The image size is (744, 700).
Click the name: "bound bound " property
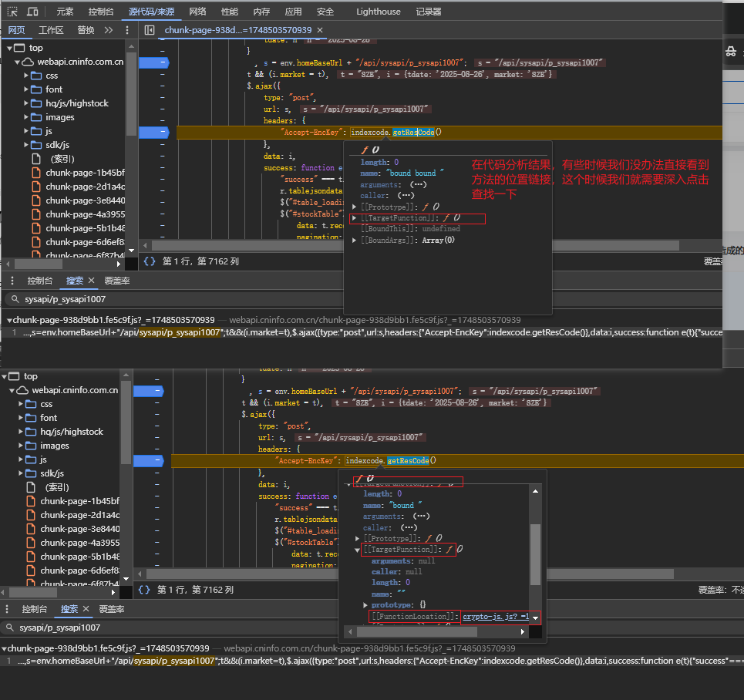point(402,173)
